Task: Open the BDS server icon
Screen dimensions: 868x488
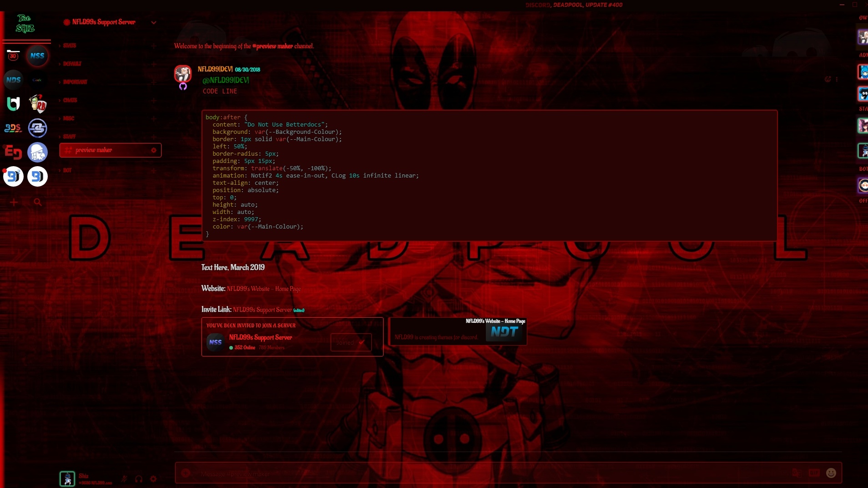Action: [x=13, y=128]
